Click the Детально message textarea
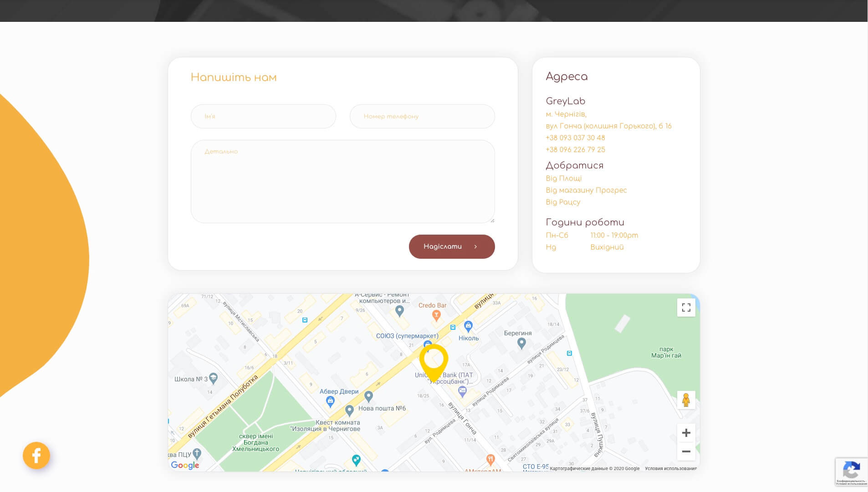868x492 pixels. (342, 181)
